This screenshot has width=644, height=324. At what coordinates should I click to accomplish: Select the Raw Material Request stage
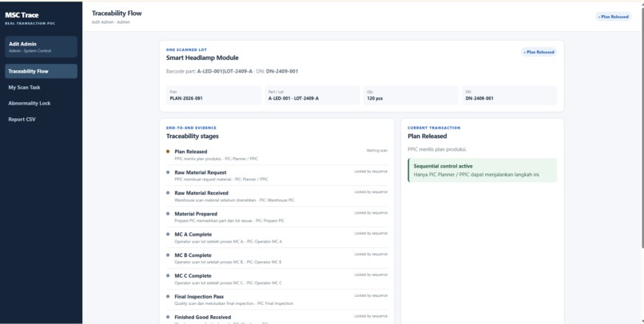click(276, 176)
